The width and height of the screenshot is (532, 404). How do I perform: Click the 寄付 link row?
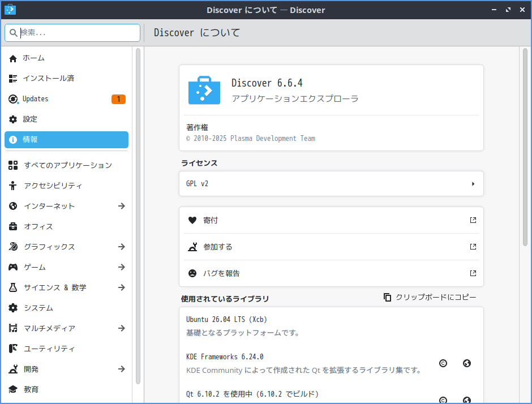(x=331, y=220)
